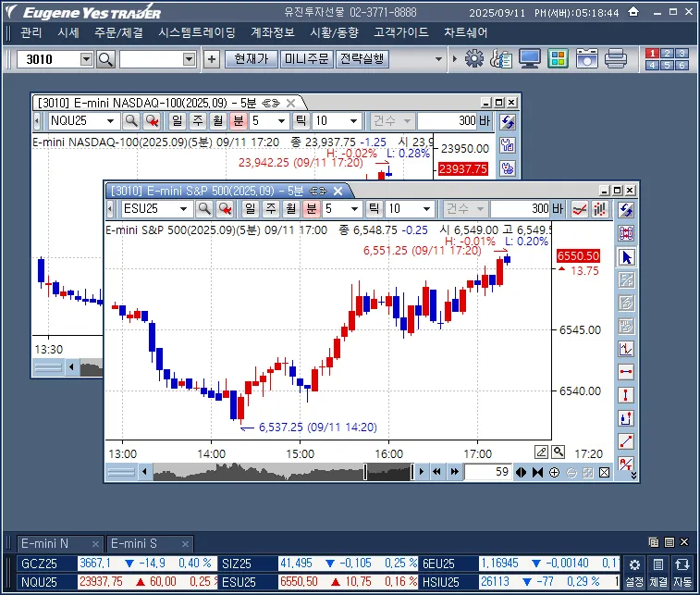Click the film-strip icon in ESU25 side toolbar
The image size is (700, 595).
(626, 233)
